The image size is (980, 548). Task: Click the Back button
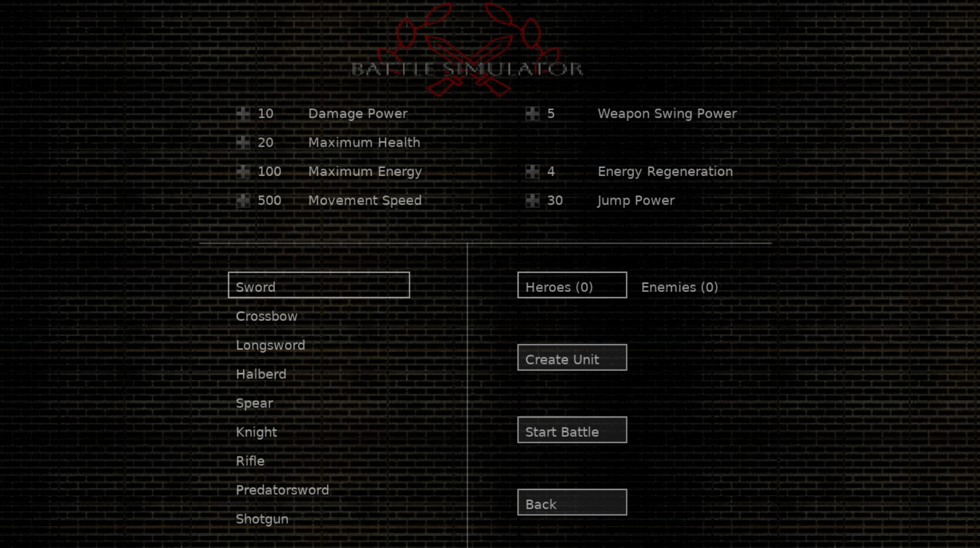571,501
